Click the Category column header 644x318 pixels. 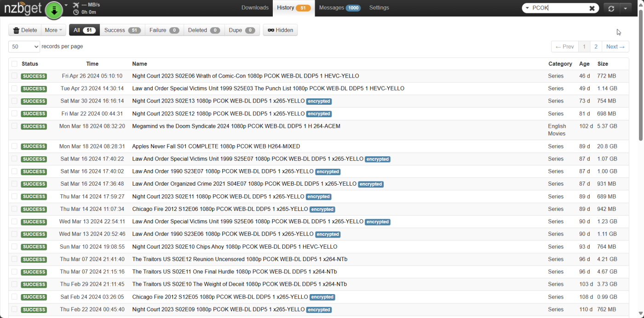point(560,64)
